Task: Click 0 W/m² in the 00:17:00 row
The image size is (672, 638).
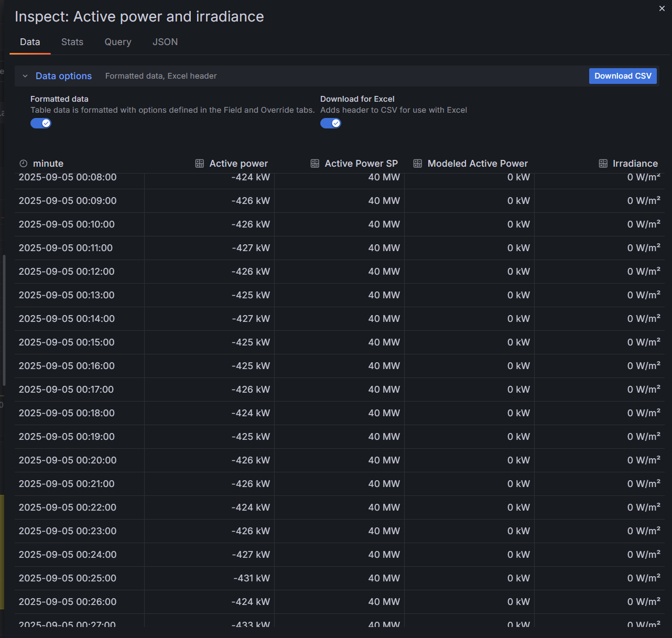Action: (x=644, y=390)
